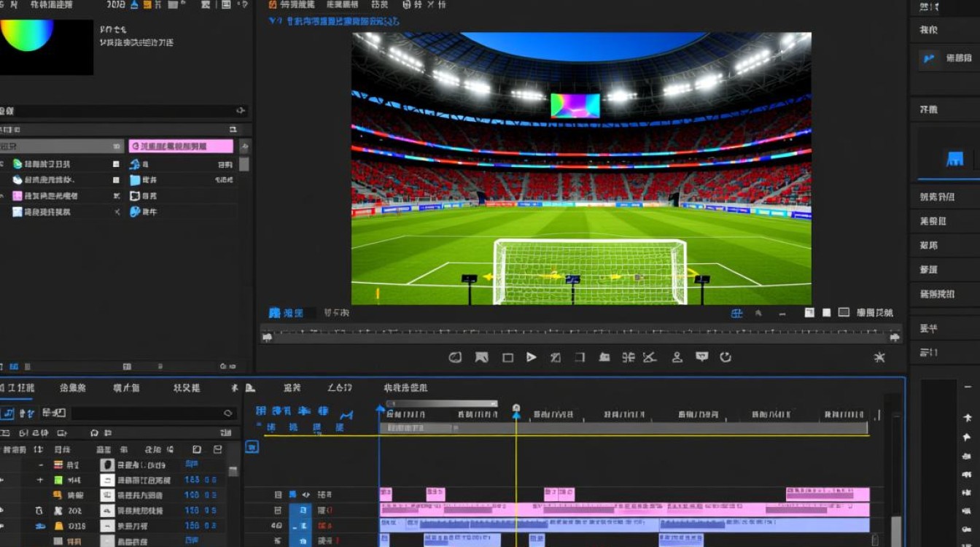Click the star icon right of transport controls

879,357
